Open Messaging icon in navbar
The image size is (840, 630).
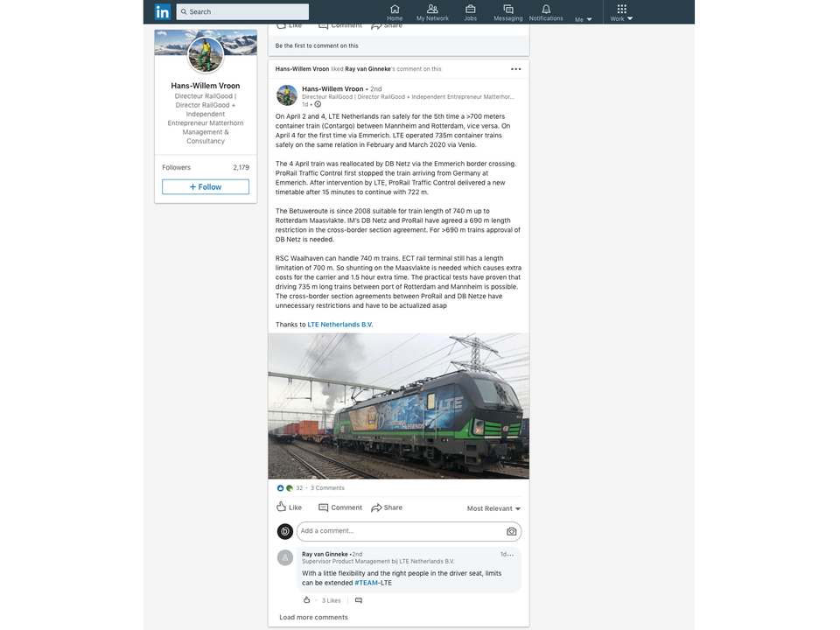pyautogui.click(x=507, y=9)
